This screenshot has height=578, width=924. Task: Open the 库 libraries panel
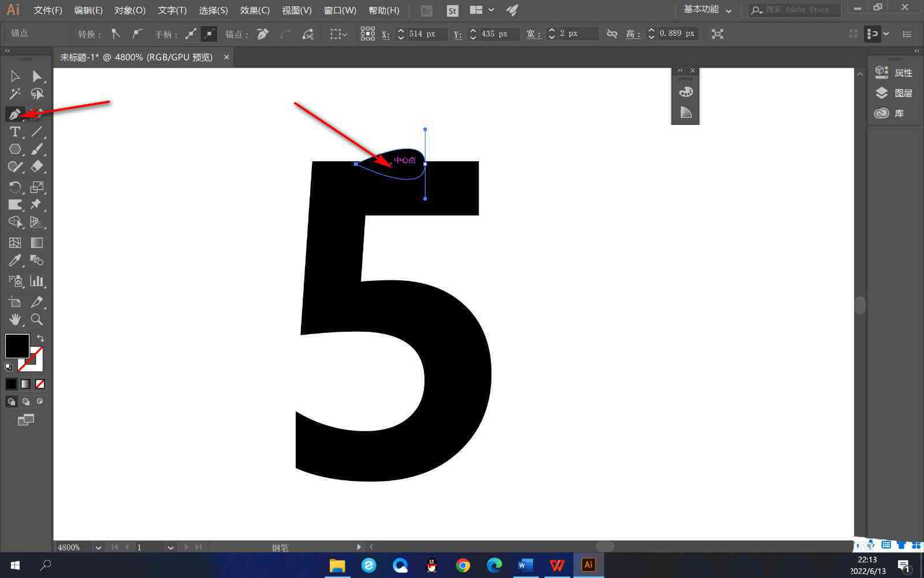click(x=889, y=113)
